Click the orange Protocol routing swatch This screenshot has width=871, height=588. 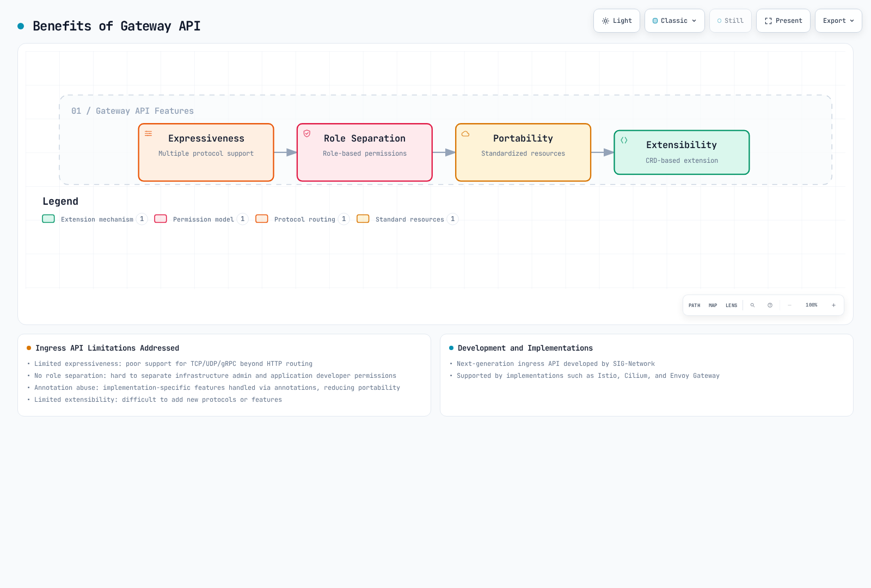[x=262, y=219]
